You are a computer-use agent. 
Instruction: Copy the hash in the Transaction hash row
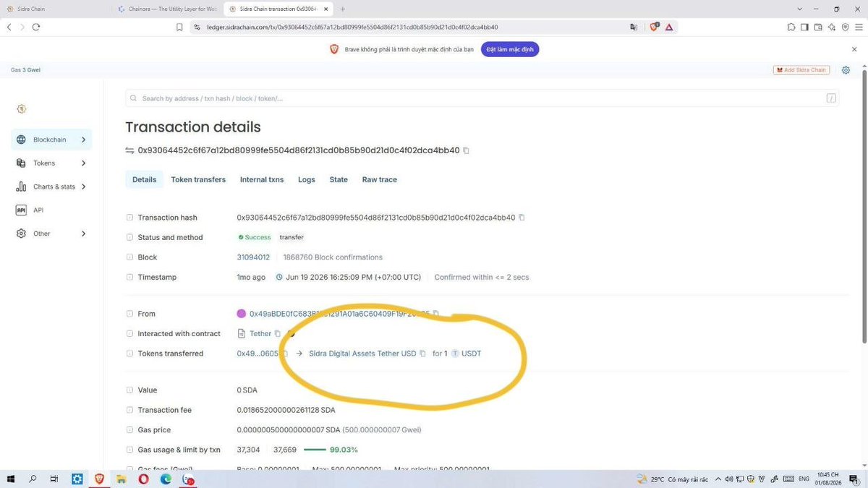click(522, 218)
